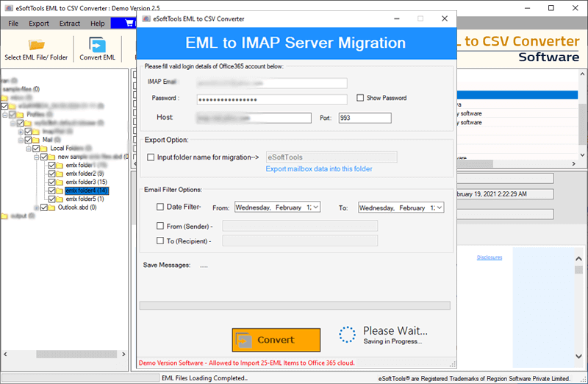588x384 pixels.
Task: Open the From date dropdown
Action: pos(316,207)
